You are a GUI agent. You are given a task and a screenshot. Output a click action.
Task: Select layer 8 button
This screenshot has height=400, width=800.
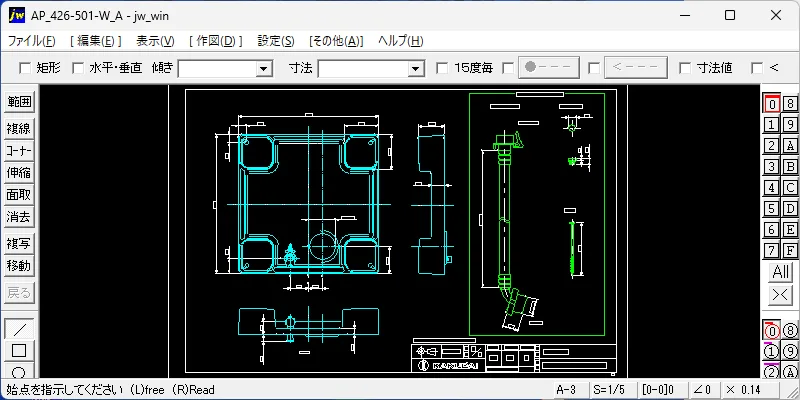click(790, 104)
